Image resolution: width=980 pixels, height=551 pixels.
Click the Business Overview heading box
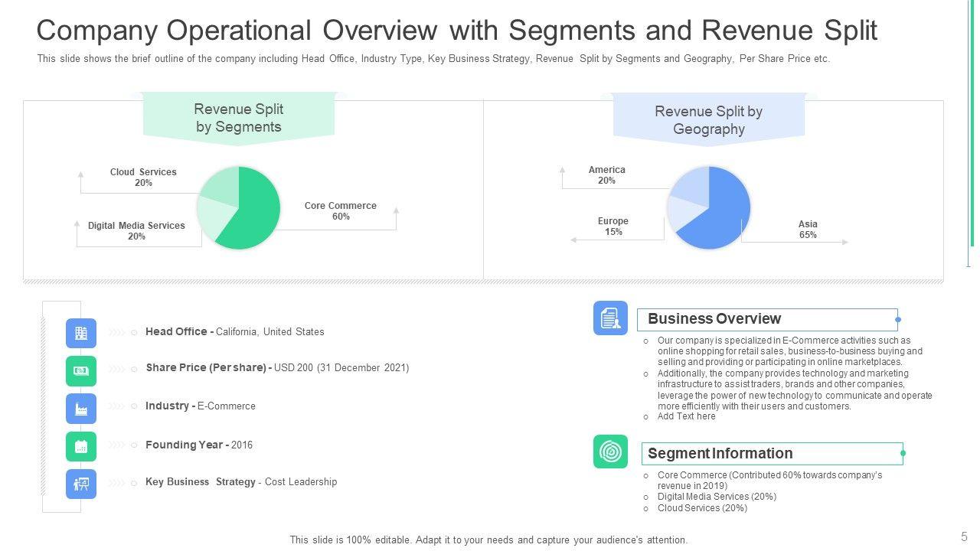(x=766, y=319)
